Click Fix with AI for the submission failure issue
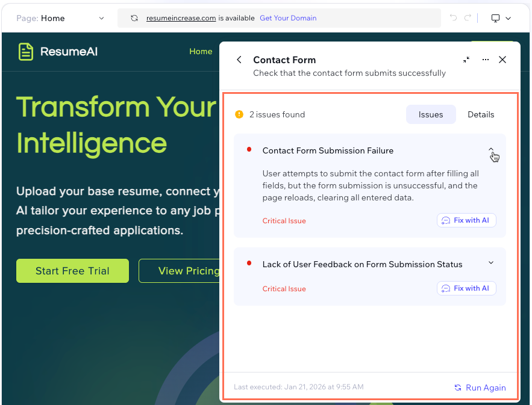The width and height of the screenshot is (532, 405). click(466, 220)
